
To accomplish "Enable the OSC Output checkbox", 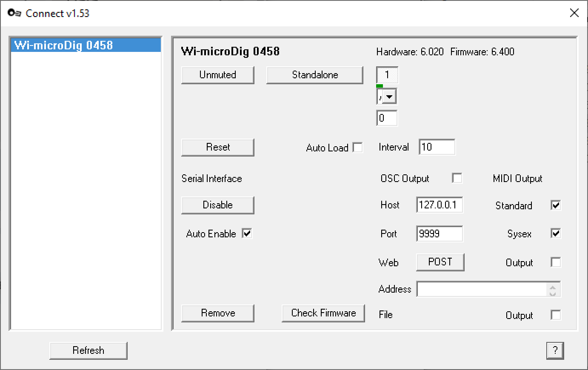I will (457, 178).
